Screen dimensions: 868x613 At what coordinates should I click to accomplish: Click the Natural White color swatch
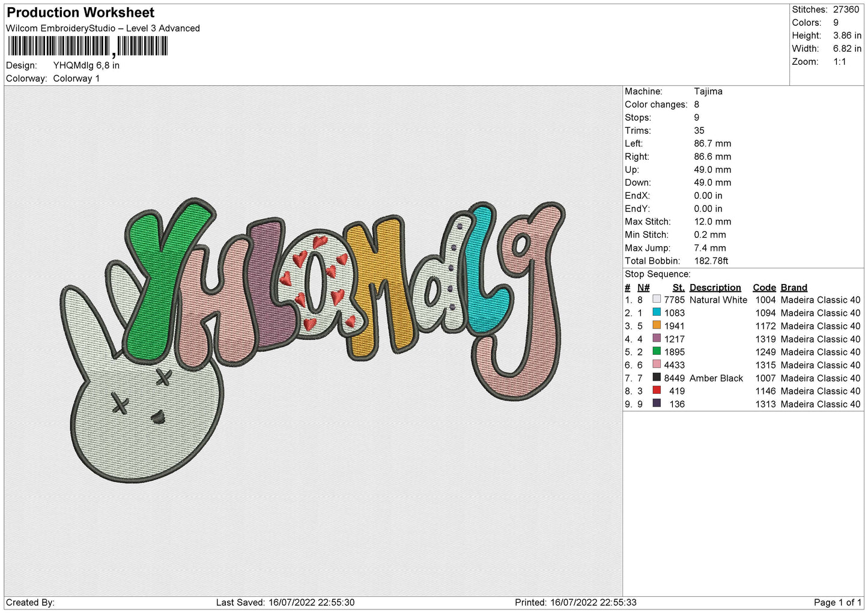[x=657, y=300]
